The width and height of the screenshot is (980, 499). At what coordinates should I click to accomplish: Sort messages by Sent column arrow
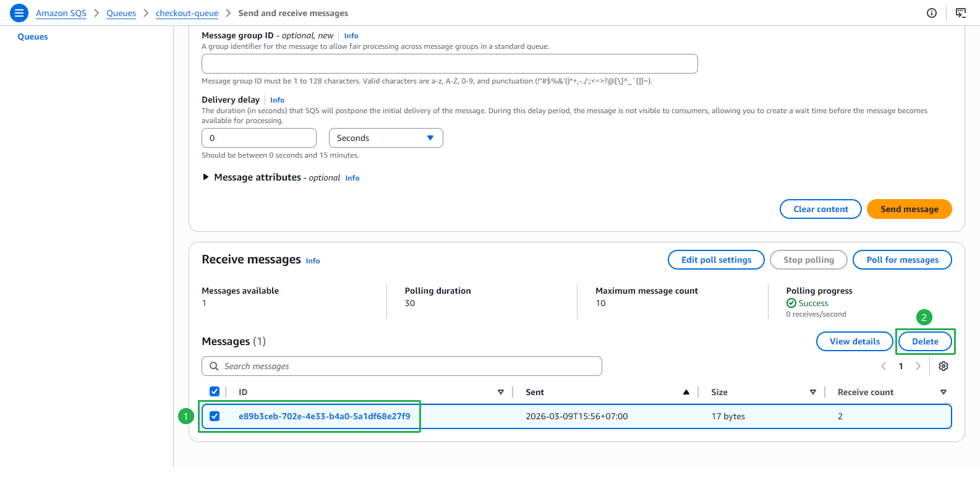coord(686,392)
